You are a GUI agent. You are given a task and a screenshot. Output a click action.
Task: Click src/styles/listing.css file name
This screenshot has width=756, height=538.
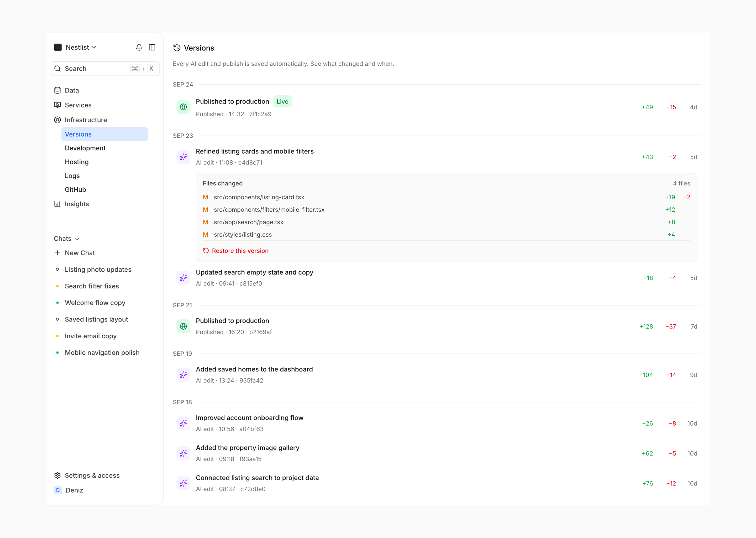(243, 235)
